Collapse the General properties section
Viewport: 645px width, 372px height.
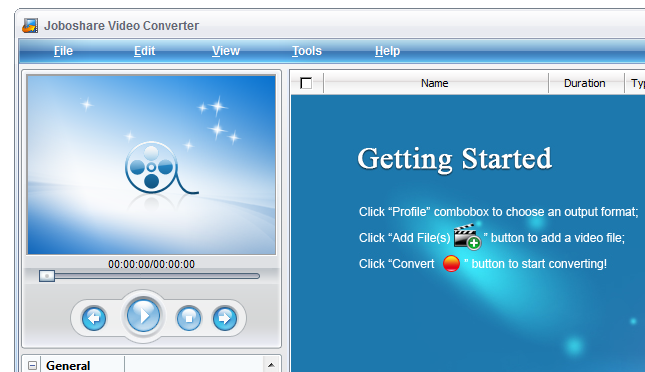tap(32, 365)
